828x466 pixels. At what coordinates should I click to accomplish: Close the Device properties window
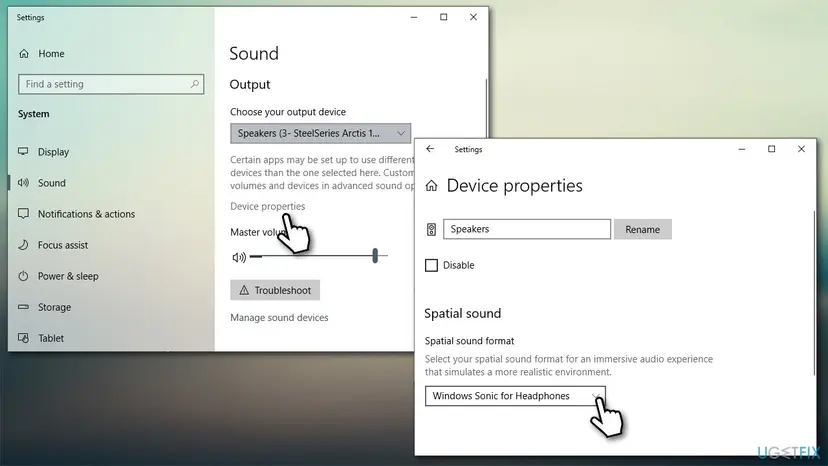[x=801, y=149]
